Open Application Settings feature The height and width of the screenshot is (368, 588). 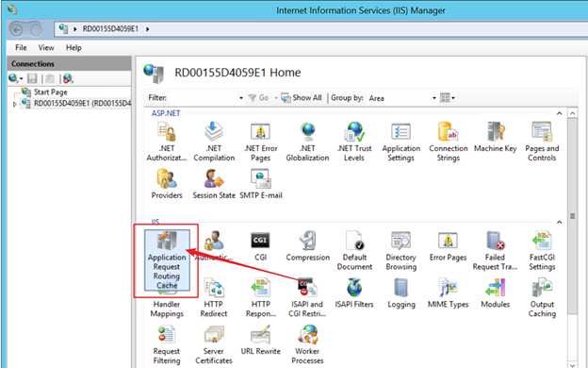pos(400,142)
